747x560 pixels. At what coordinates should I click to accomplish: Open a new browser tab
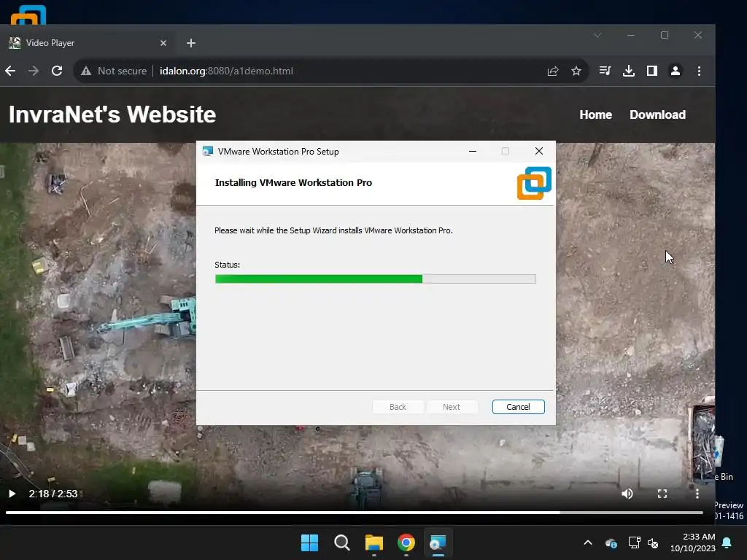[x=191, y=43]
